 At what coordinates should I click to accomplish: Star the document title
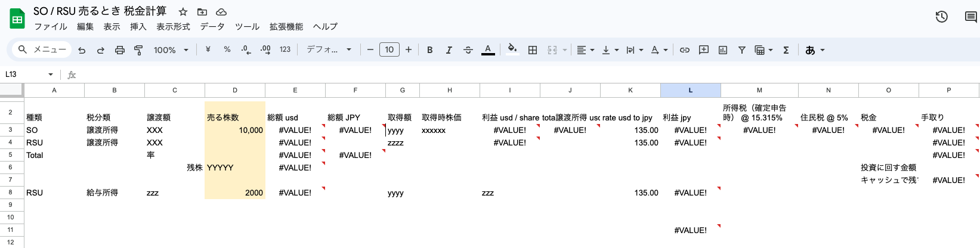coord(183,12)
